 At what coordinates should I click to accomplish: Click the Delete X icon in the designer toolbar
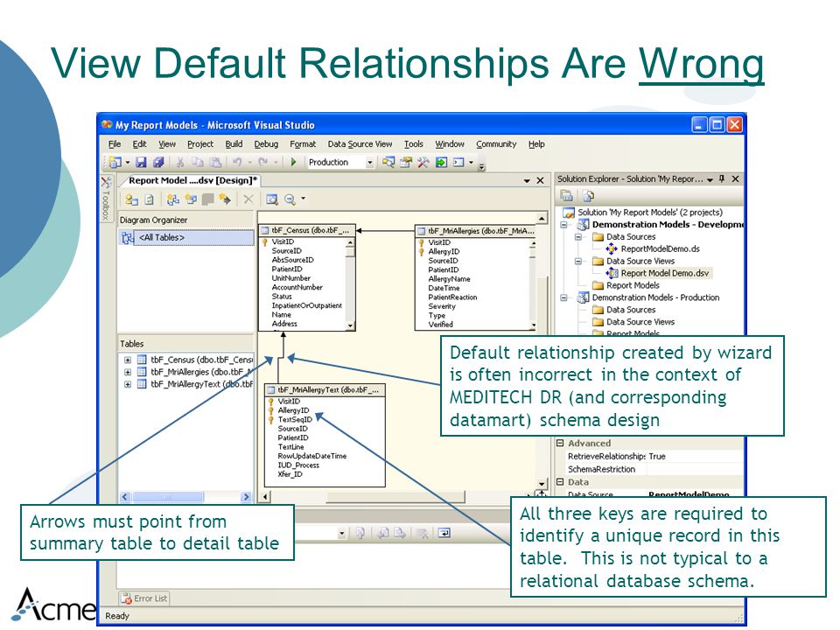click(248, 199)
